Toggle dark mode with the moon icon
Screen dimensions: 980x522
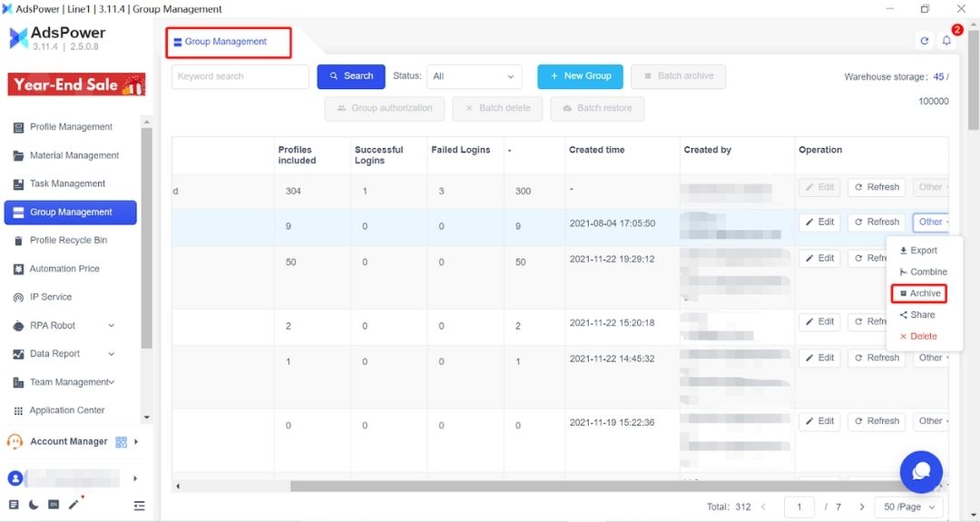click(34, 505)
